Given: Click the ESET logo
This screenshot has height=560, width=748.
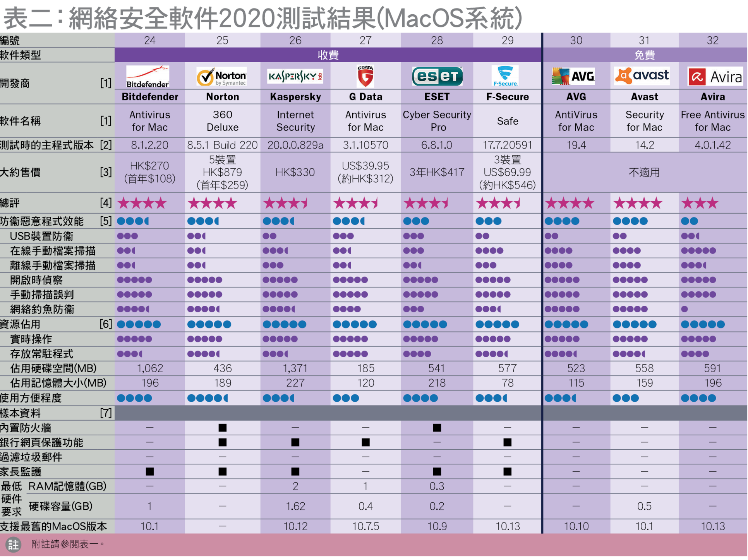Looking at the screenshot, I should 437,76.
